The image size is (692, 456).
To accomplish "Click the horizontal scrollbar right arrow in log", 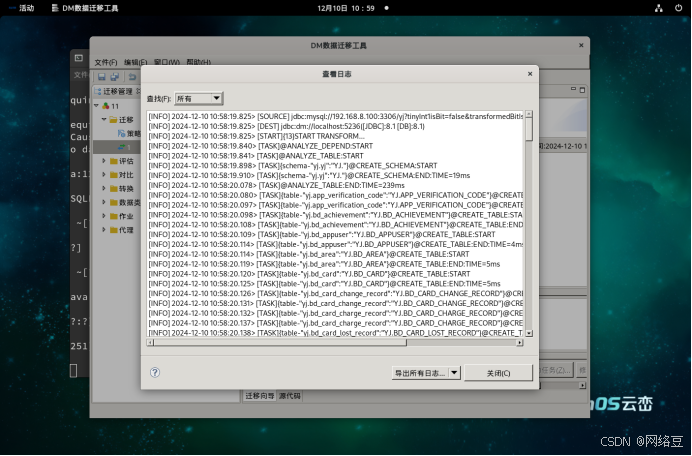I will coord(519,343).
